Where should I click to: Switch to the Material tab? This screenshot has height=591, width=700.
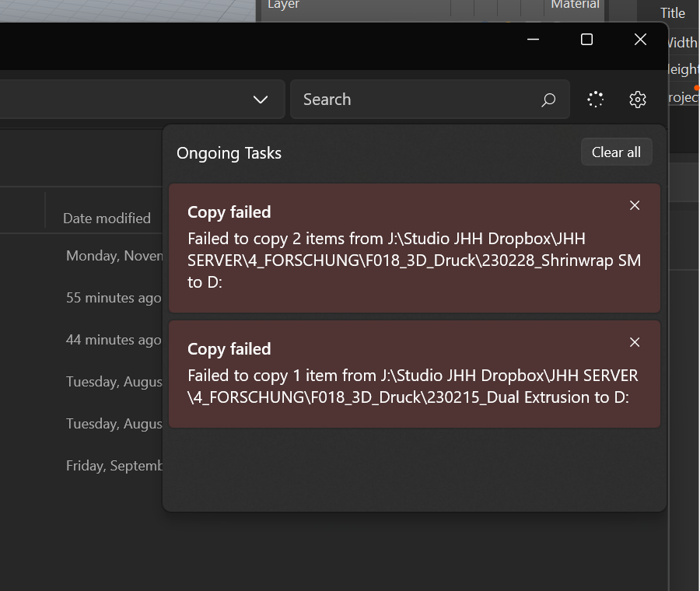click(575, 5)
